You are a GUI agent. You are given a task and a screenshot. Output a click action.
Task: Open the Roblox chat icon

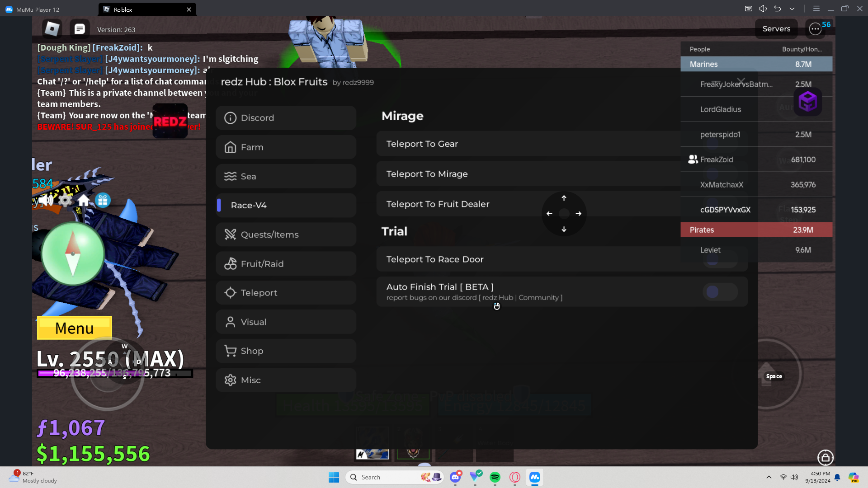click(80, 29)
